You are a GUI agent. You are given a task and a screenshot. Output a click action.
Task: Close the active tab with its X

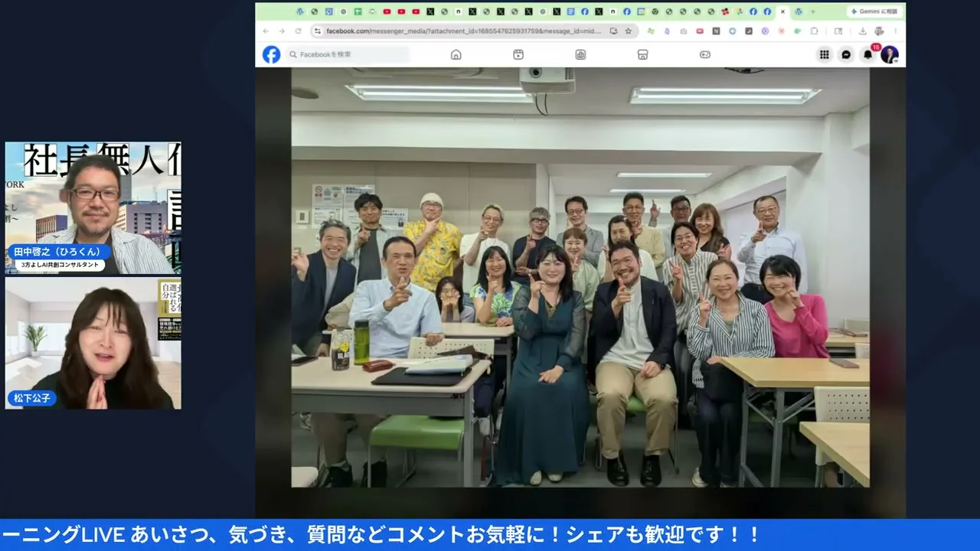point(782,11)
